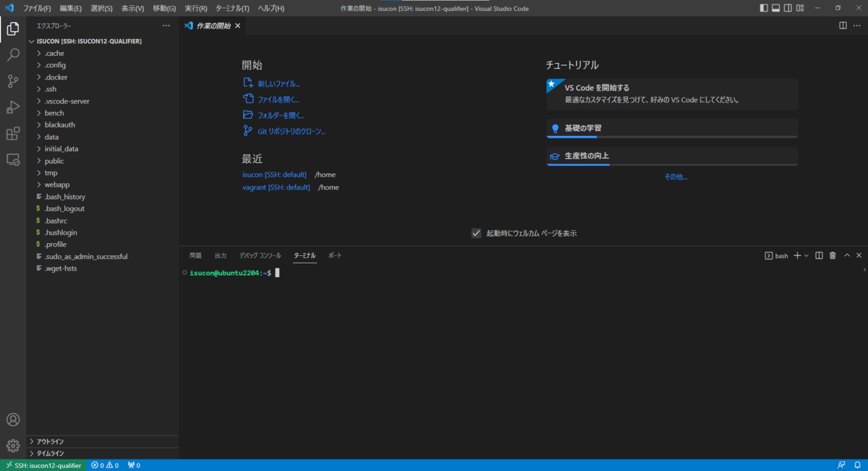Screen dimensions: 868x471
Task: Close the terminal panel
Action: click(x=859, y=255)
